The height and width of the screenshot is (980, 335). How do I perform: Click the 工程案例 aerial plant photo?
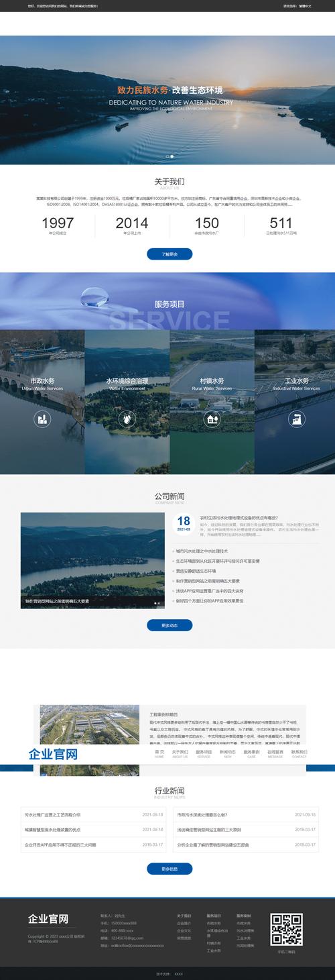(89, 725)
